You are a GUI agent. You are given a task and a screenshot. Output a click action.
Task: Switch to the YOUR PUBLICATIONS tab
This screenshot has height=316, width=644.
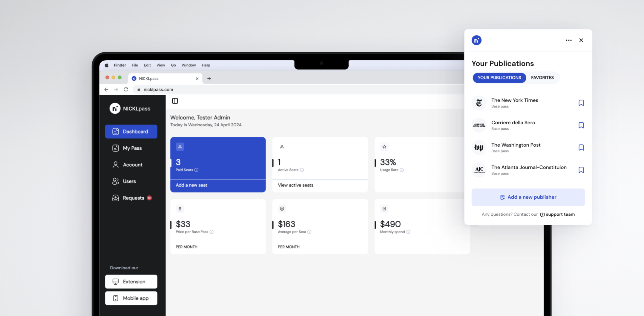(499, 78)
